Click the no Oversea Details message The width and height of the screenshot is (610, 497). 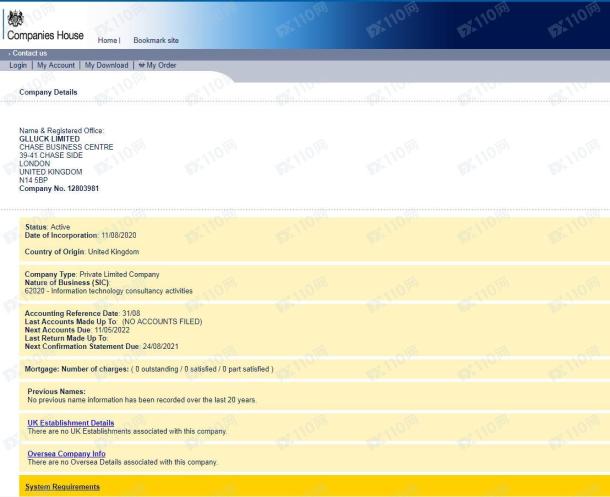coord(122,462)
